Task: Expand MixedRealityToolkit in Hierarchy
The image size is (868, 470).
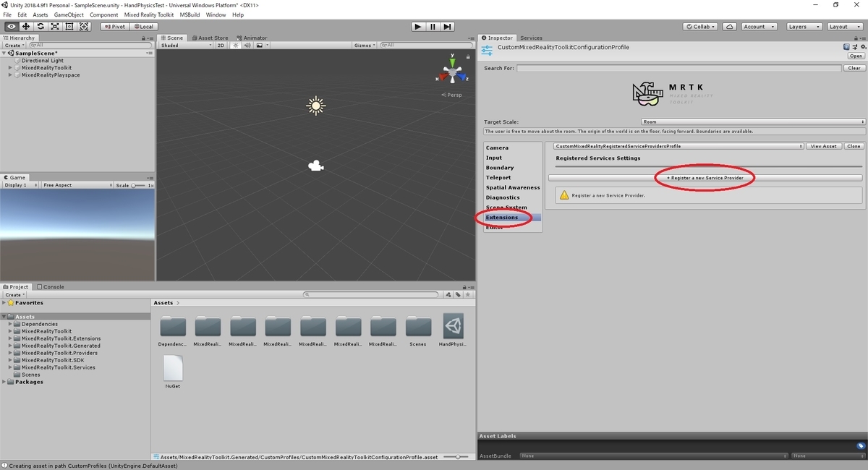Action: click(11, 68)
